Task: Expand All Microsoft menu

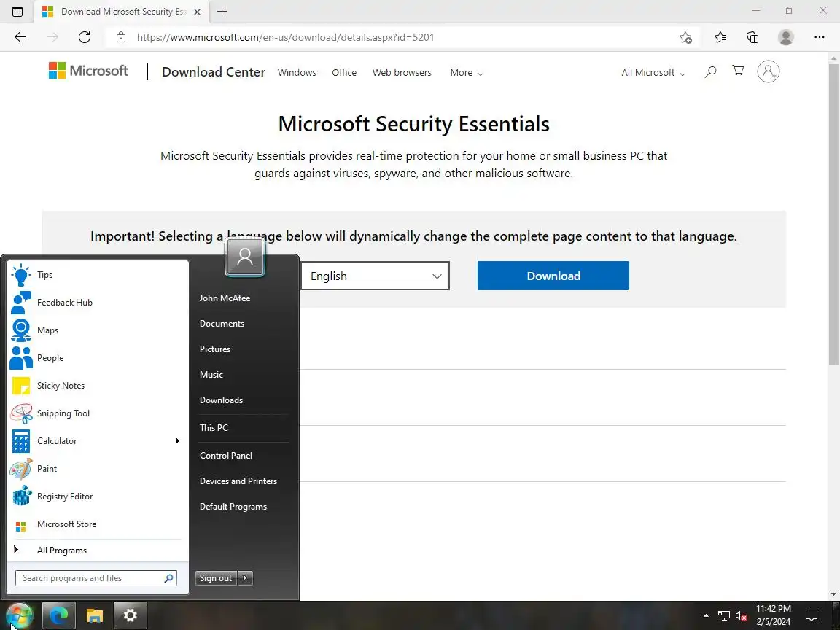Action: [x=653, y=73]
